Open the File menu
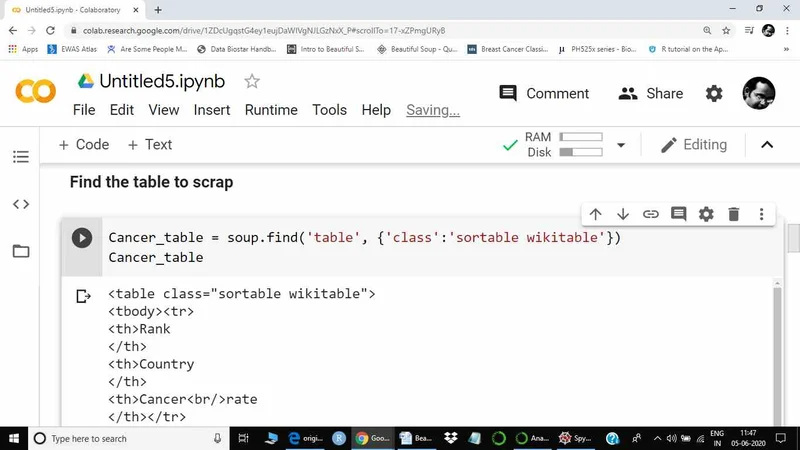Screen dimensions: 800x450 point(84,110)
